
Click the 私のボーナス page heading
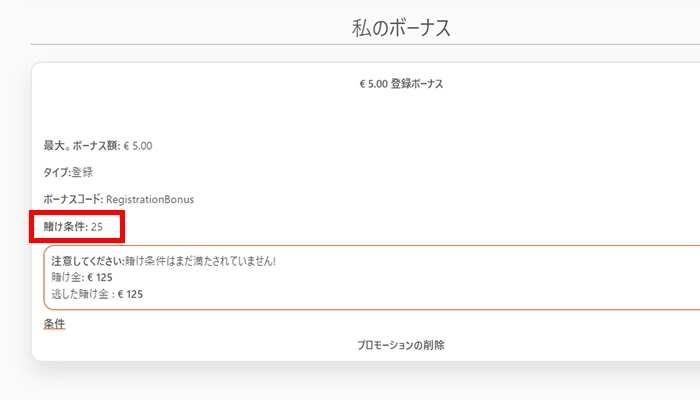pyautogui.click(x=400, y=28)
